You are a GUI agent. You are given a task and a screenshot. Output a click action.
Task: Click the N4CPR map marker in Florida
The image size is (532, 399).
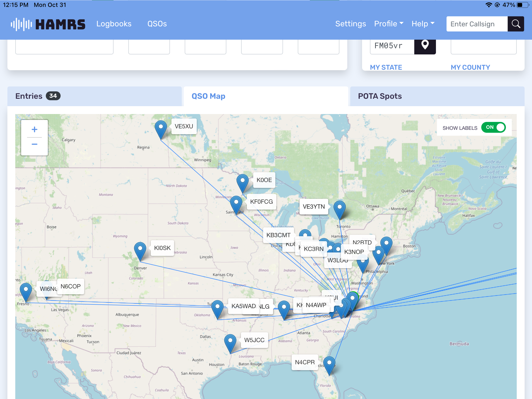(329, 366)
